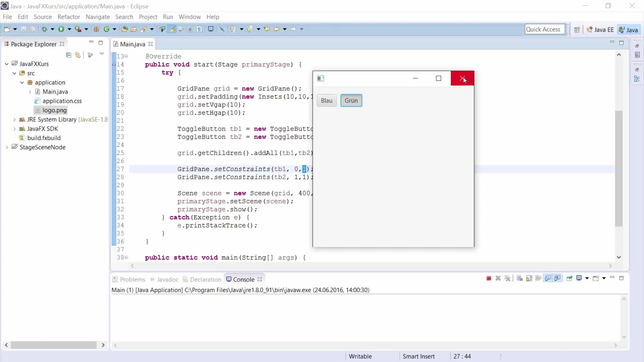
Task: Click Display Selected Console monitor icon
Action: click(x=579, y=279)
